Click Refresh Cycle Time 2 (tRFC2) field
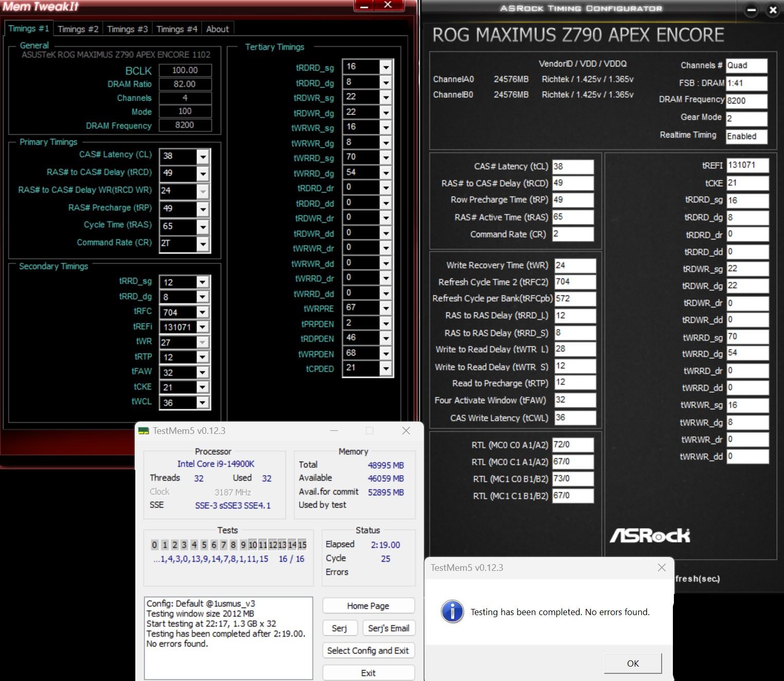 click(x=575, y=282)
